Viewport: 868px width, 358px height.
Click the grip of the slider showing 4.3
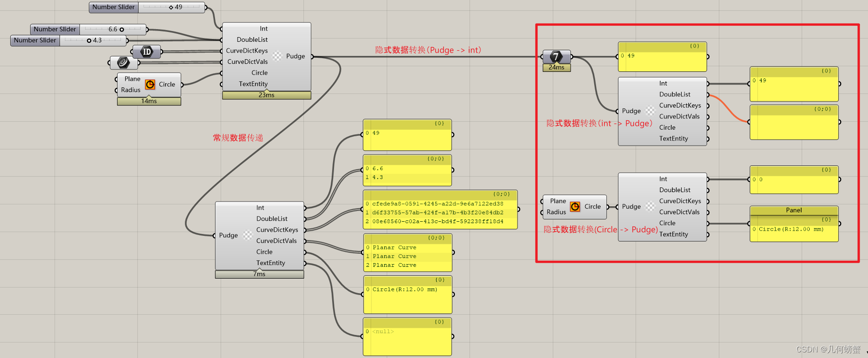89,40
